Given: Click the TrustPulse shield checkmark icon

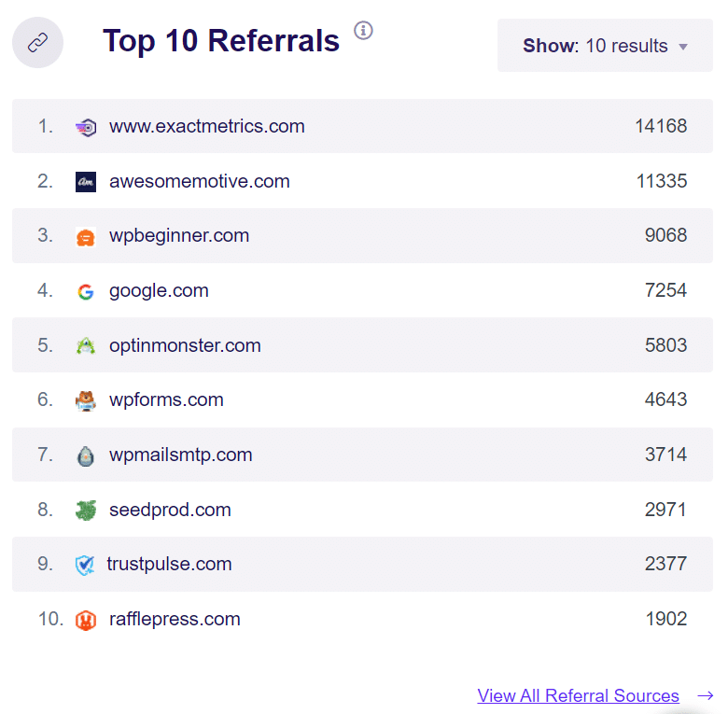Looking at the screenshot, I should pos(85,565).
